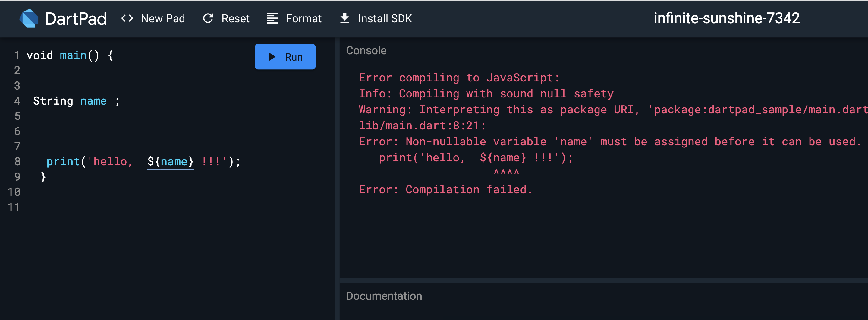Viewport: 868px width, 320px height.
Task: Click 'Error: Compilation failed.' line
Action: point(445,189)
